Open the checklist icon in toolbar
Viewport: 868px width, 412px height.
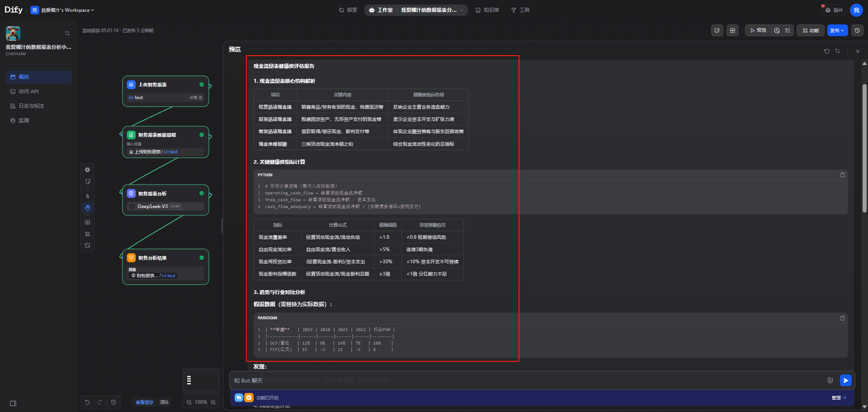[x=788, y=30]
